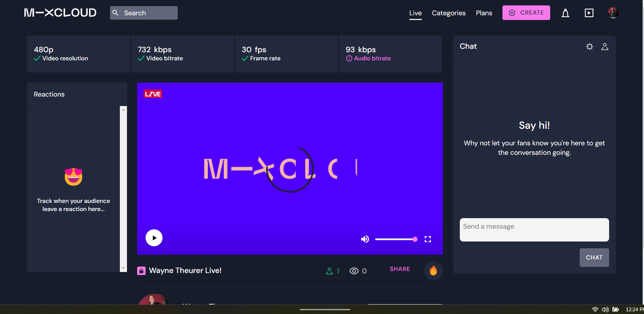Play the live stream video
Screen dimensions: 644x314
pos(154,238)
